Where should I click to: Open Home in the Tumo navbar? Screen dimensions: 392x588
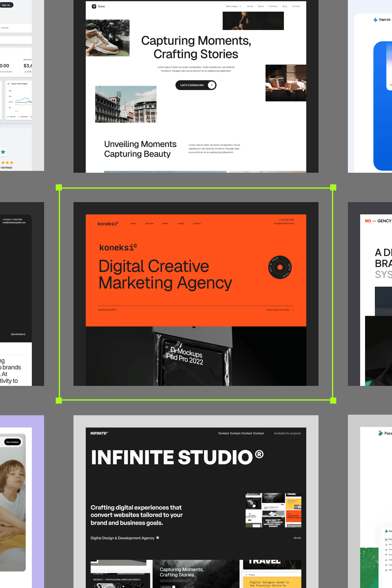click(250, 6)
